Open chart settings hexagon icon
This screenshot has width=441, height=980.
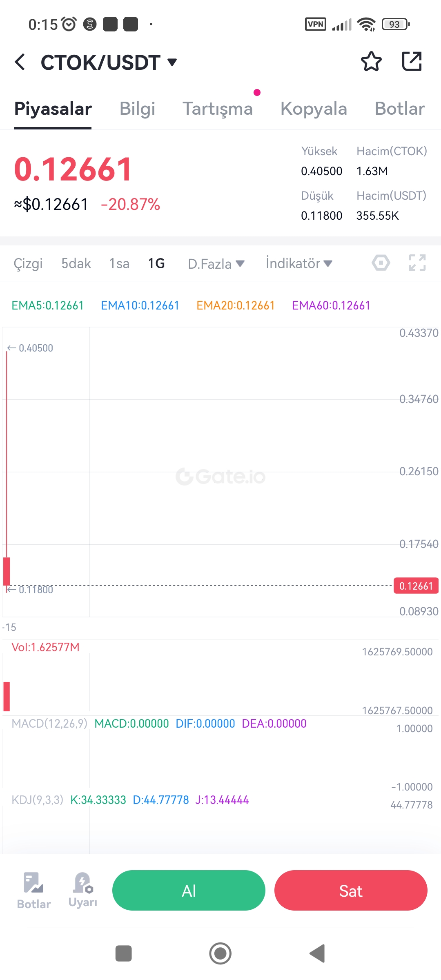tap(381, 263)
